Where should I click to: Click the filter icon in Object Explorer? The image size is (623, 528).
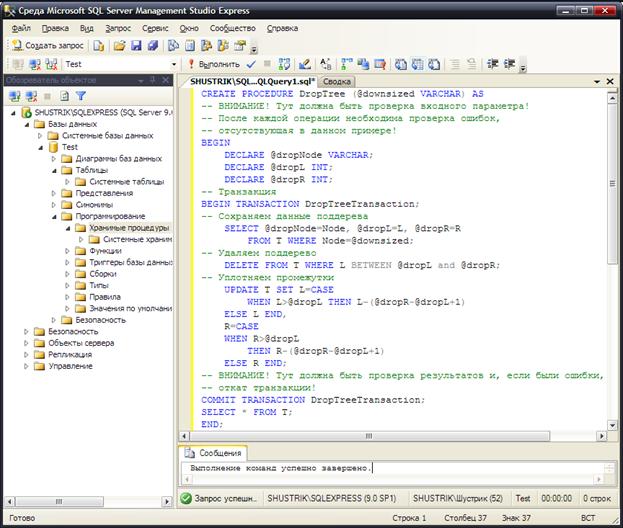[81, 96]
